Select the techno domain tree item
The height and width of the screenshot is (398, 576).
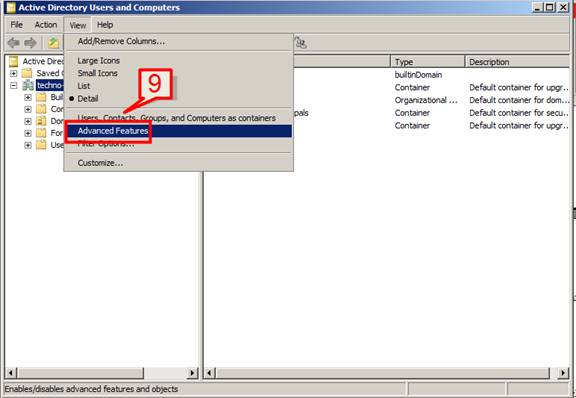click(x=50, y=85)
